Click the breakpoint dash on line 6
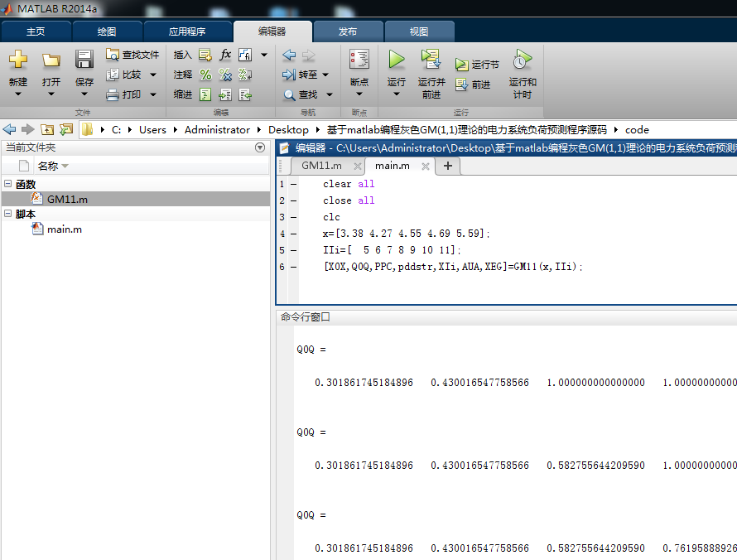Image resolution: width=737 pixels, height=560 pixels. 293,267
